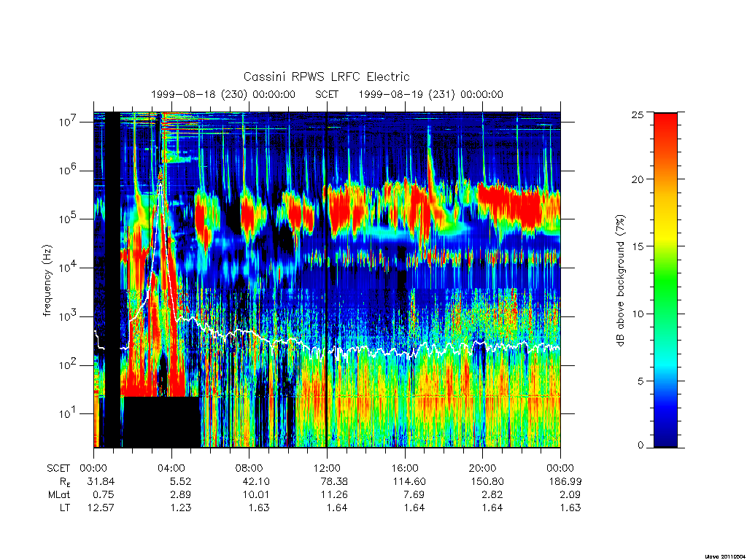Click the MLat value '2.89'
This screenshot has width=747, height=560.
181,495
